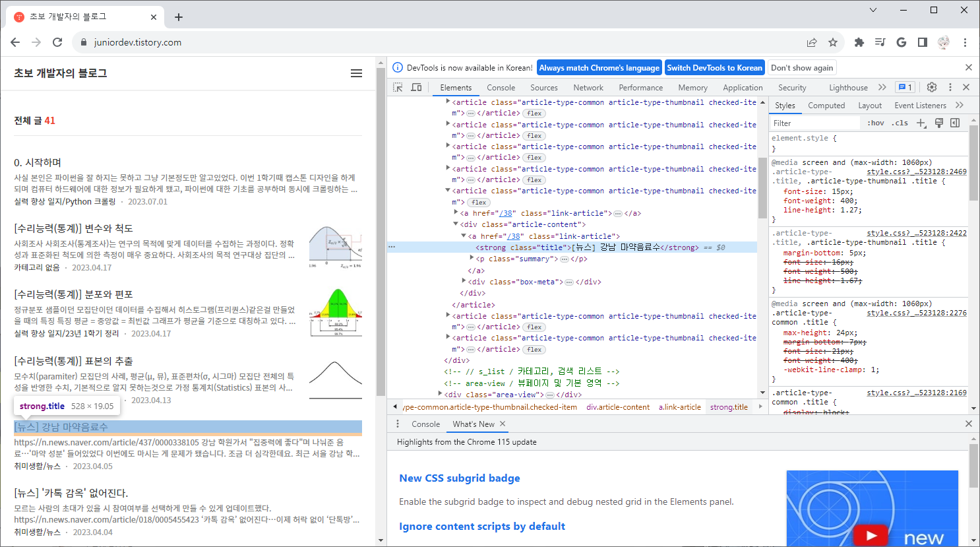This screenshot has width=980, height=547.
Task: Open the Extensions puzzle icon
Action: [x=859, y=42]
